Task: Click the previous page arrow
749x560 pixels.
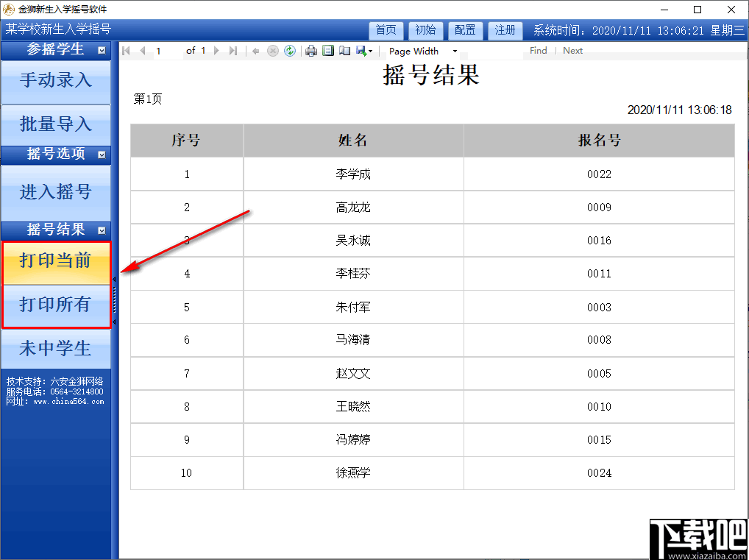Action: 143,51
